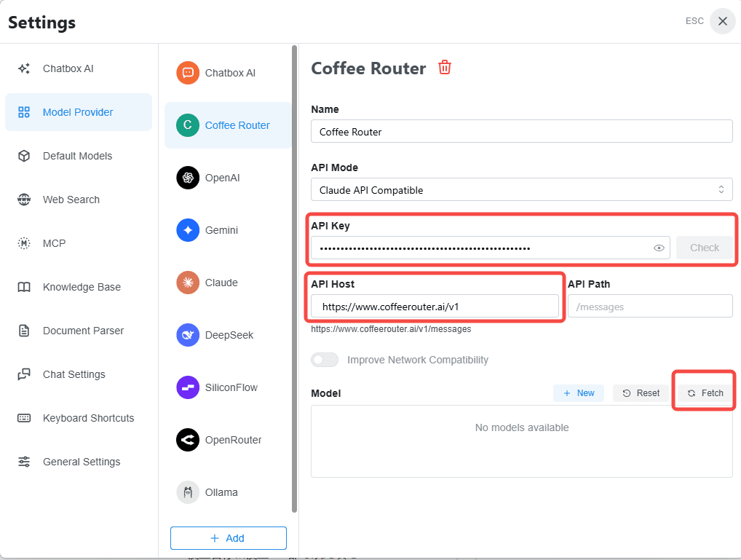Click the black OpenRouter logo
The height and width of the screenshot is (560, 741).
[x=188, y=441]
